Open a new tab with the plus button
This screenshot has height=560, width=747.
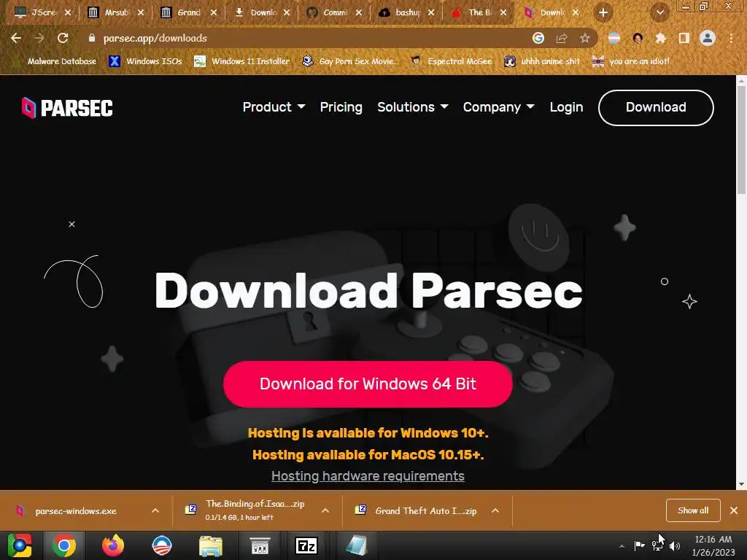(x=603, y=13)
